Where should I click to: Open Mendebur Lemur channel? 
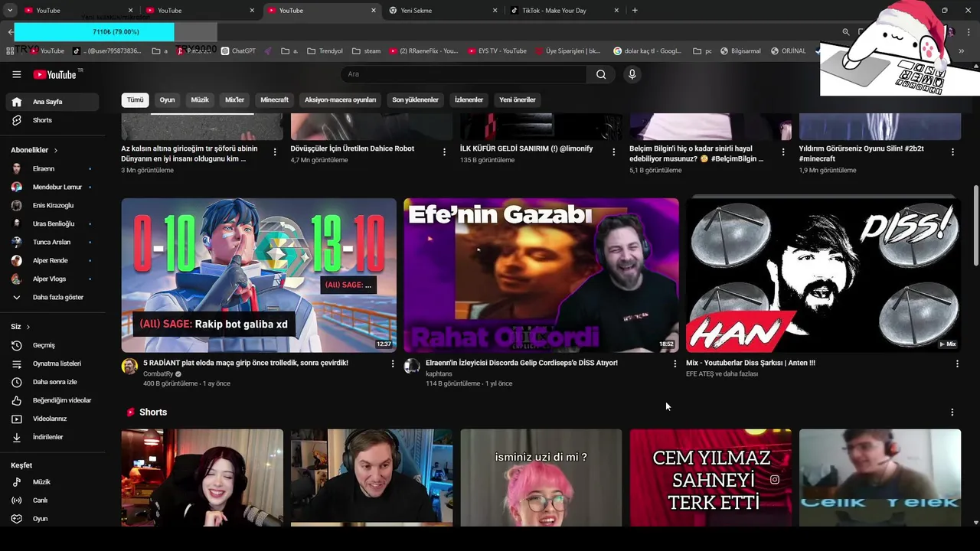pos(52,187)
